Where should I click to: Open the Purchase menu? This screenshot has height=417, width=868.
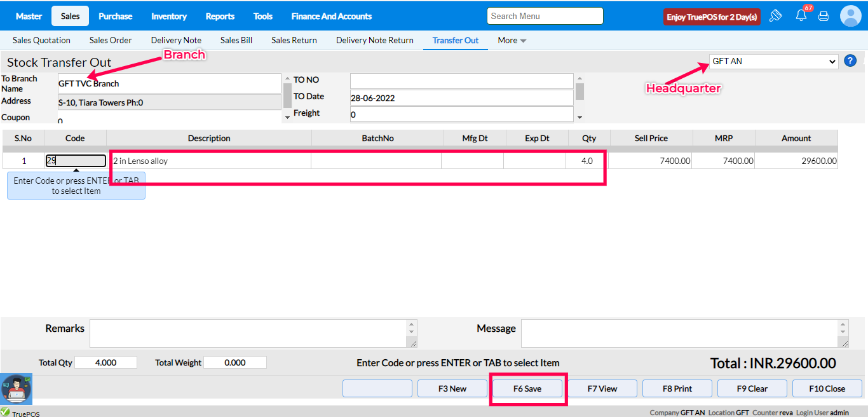coord(116,16)
